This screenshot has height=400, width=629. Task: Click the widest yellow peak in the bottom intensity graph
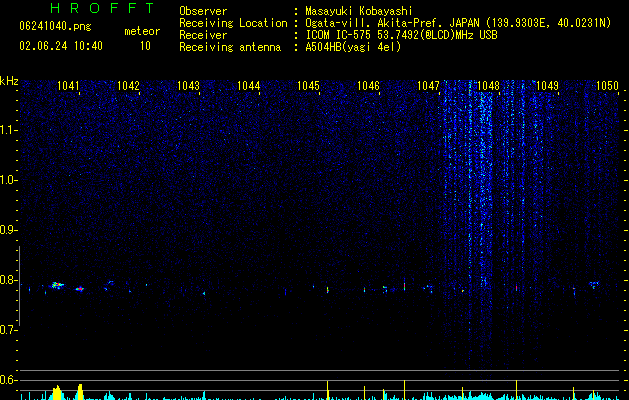tap(57, 392)
